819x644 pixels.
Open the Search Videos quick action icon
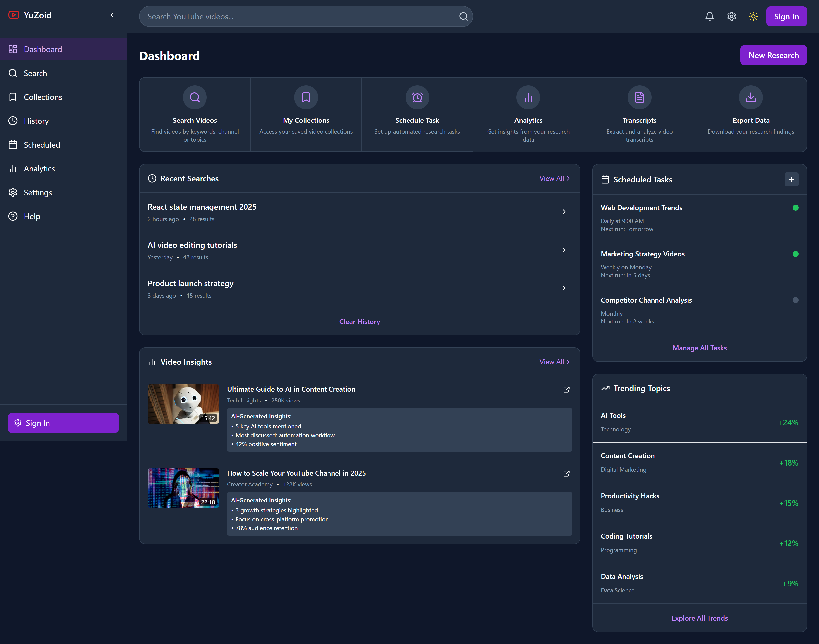pyautogui.click(x=195, y=97)
